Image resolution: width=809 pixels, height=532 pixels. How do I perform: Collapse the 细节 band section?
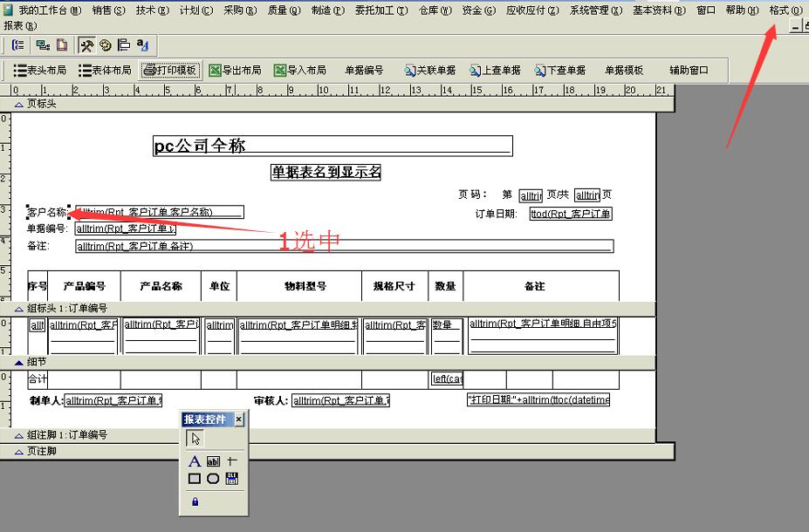point(19,362)
